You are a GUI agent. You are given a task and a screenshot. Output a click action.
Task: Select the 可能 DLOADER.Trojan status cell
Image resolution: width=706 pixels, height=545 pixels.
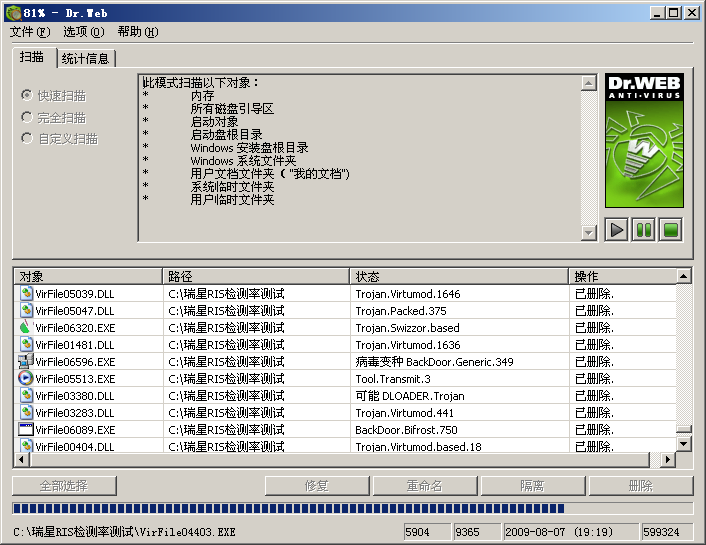coord(460,396)
